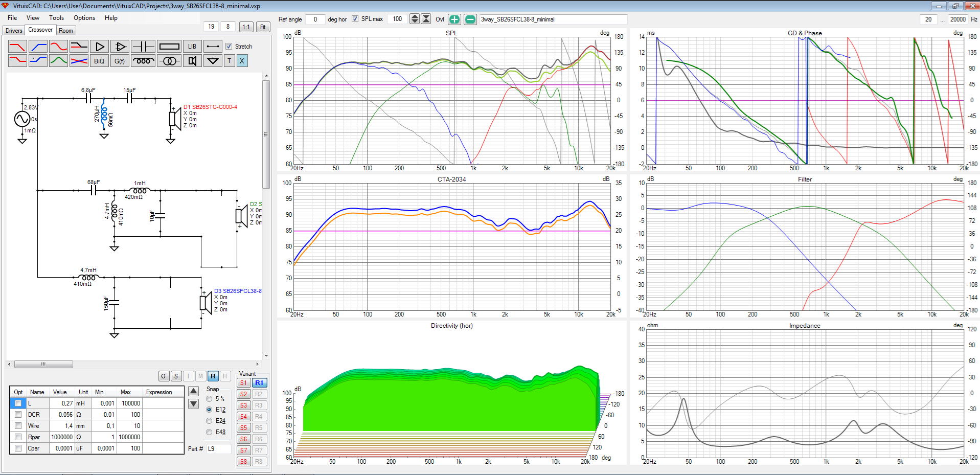Check the Opt box for DCR
Viewport: 980px width, 475px height.
(18, 415)
